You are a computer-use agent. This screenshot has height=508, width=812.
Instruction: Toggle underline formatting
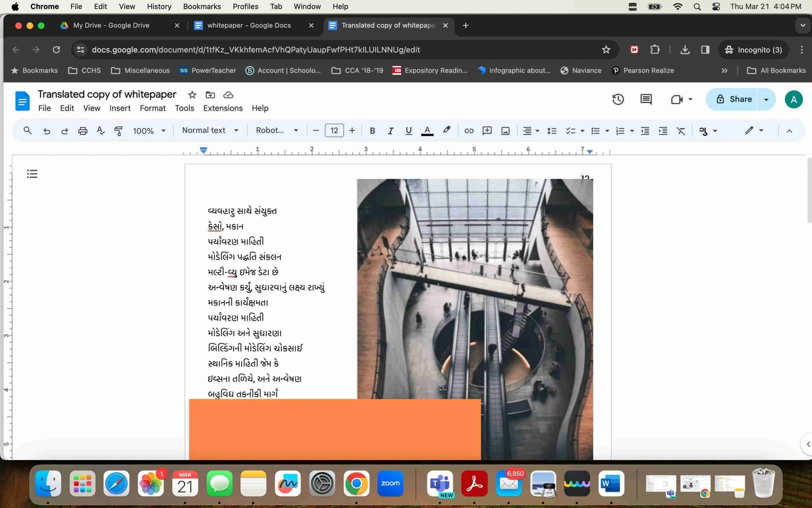408,131
